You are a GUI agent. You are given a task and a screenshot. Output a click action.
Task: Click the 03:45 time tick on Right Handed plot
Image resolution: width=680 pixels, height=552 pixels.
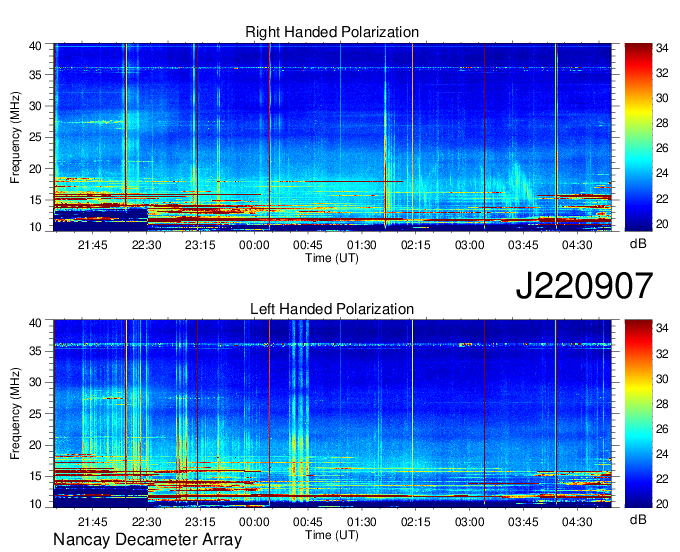tap(523, 245)
